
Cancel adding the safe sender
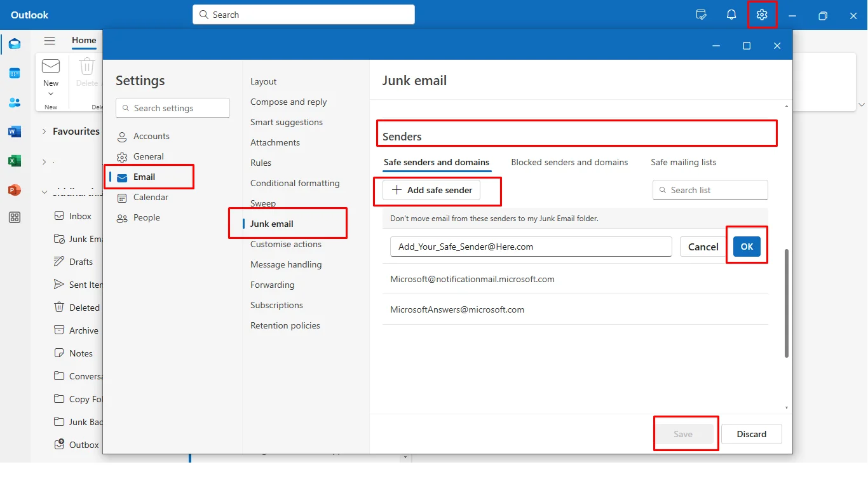703,247
